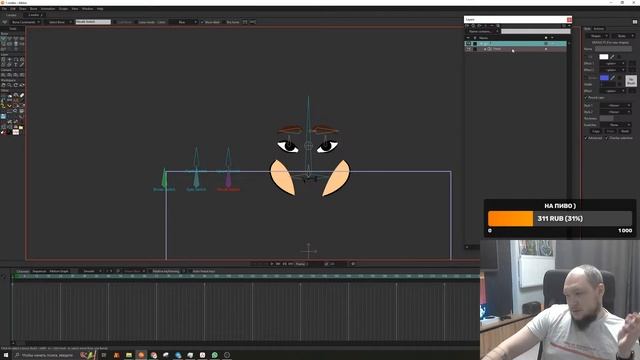
Task: Click the layer filter text field
Action: click(536, 31)
